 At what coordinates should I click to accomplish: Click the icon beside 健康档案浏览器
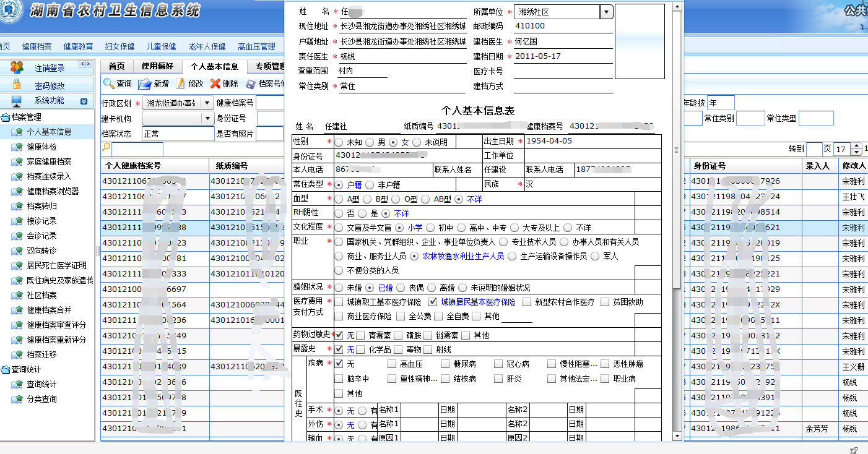tap(17, 191)
